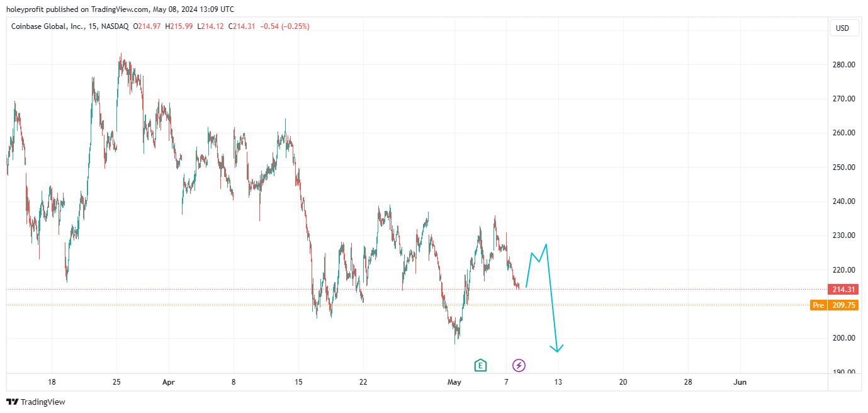Click the 'Jun' date axis label
The width and height of the screenshot is (868, 413).
(740, 382)
